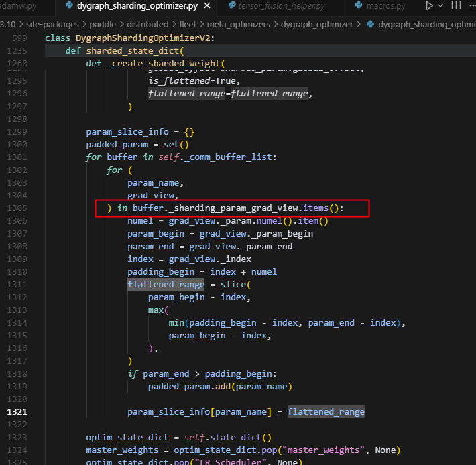Click Python icon on tensor_fusion_helper.py tab
Viewport: 476px width, 465px height.
229,7
